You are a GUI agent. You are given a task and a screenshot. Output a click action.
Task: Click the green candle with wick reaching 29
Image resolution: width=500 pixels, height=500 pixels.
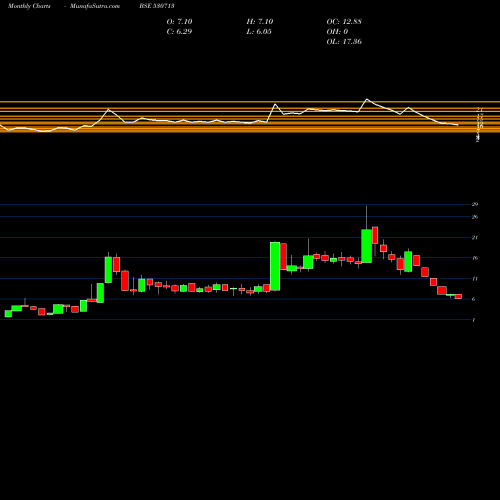click(367, 246)
